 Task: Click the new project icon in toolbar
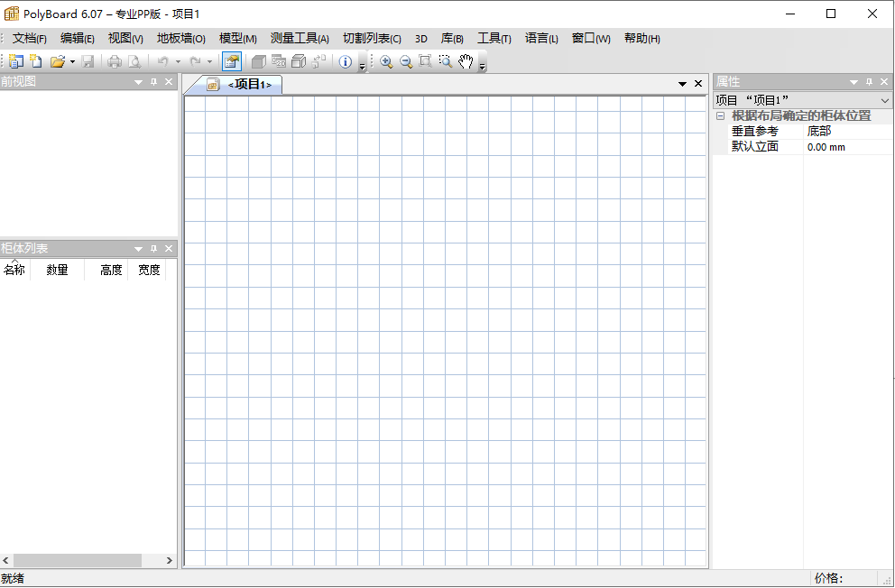[16, 61]
